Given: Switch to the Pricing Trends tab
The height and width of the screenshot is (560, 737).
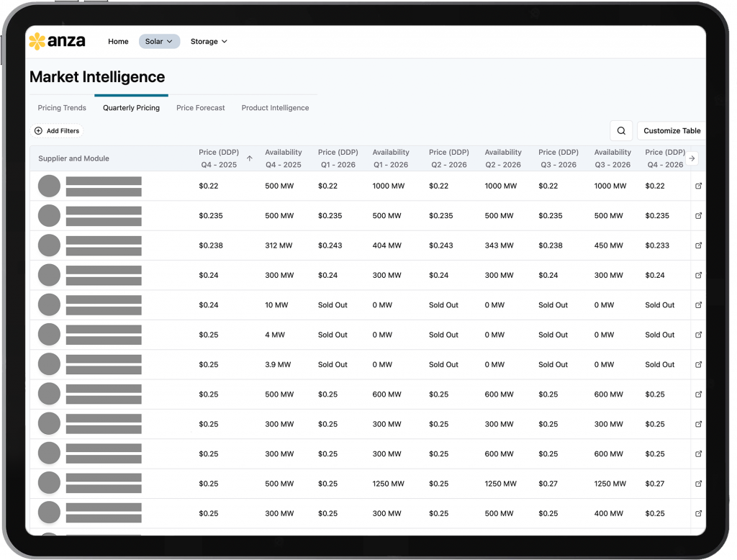Looking at the screenshot, I should pyautogui.click(x=62, y=108).
